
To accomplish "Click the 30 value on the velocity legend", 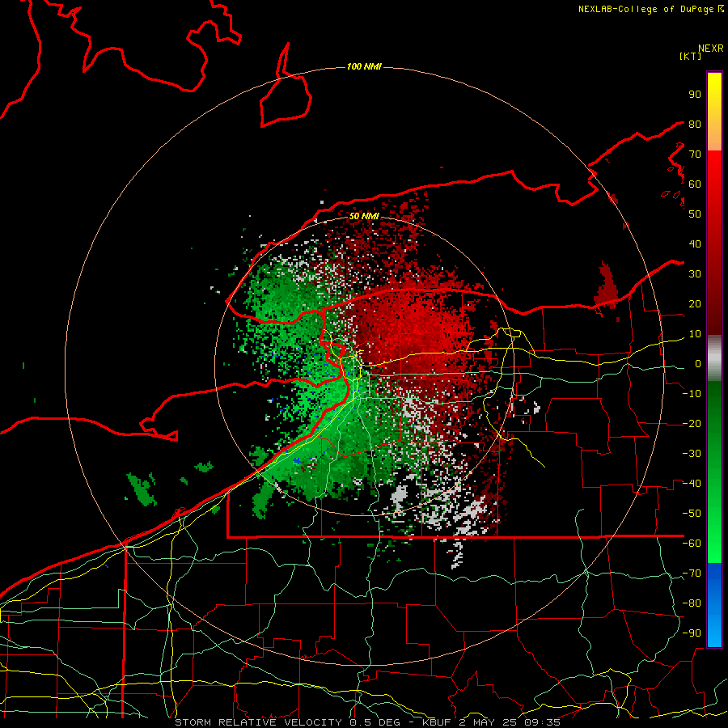I will click(695, 274).
